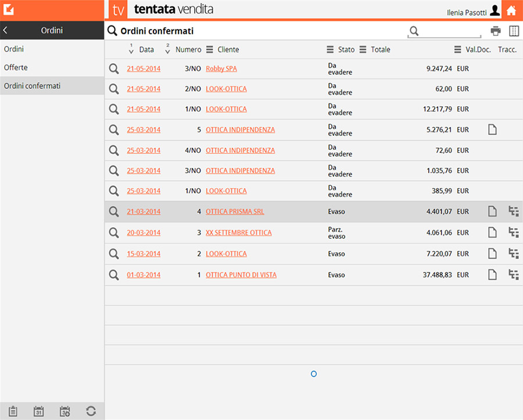Open the calendar 31 icon
The image size is (523, 420).
[39, 411]
